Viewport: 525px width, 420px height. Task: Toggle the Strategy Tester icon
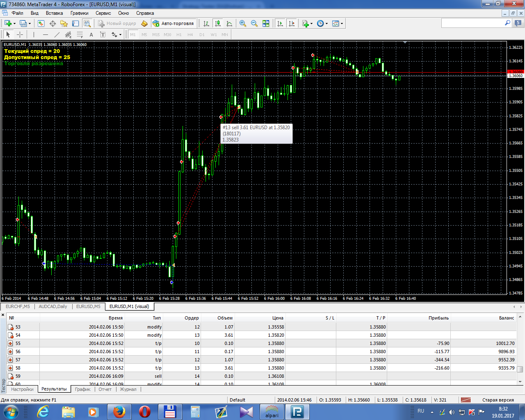87,23
